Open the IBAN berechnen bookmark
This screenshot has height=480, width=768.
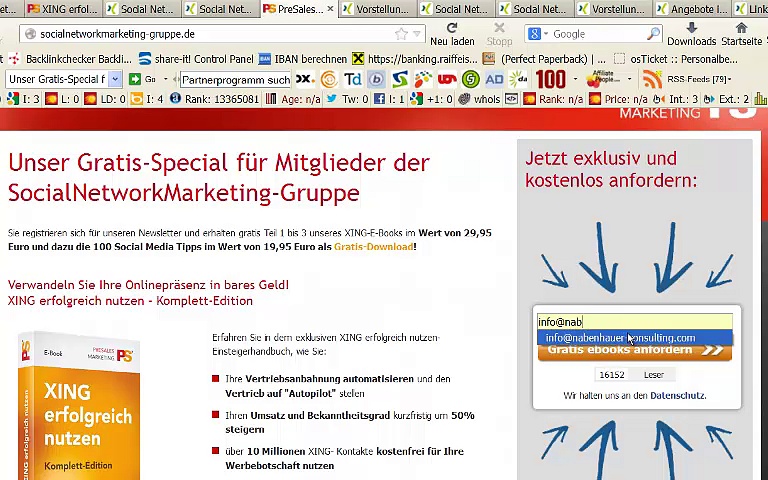(x=305, y=59)
